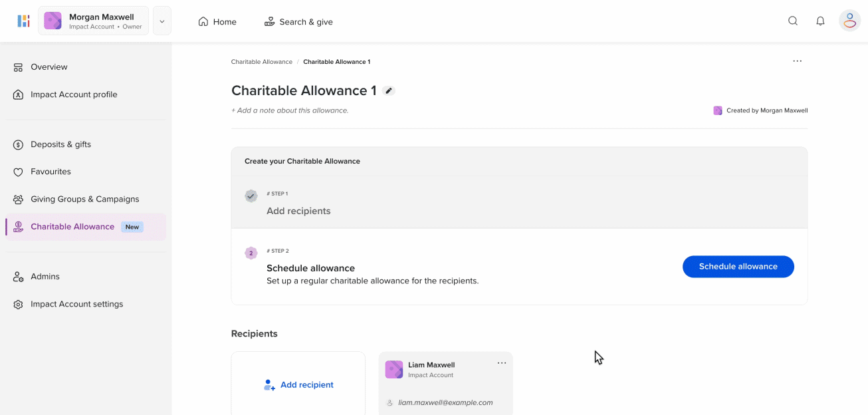Open Morgan Maxwell account selector
Image resolution: width=868 pixels, height=415 pixels.
[94, 21]
